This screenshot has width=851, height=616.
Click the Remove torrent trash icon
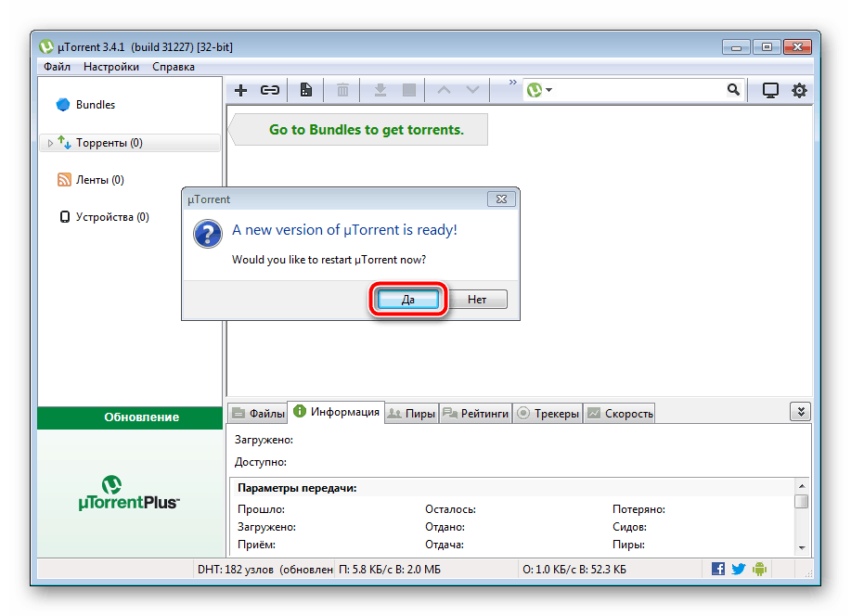pos(342,90)
